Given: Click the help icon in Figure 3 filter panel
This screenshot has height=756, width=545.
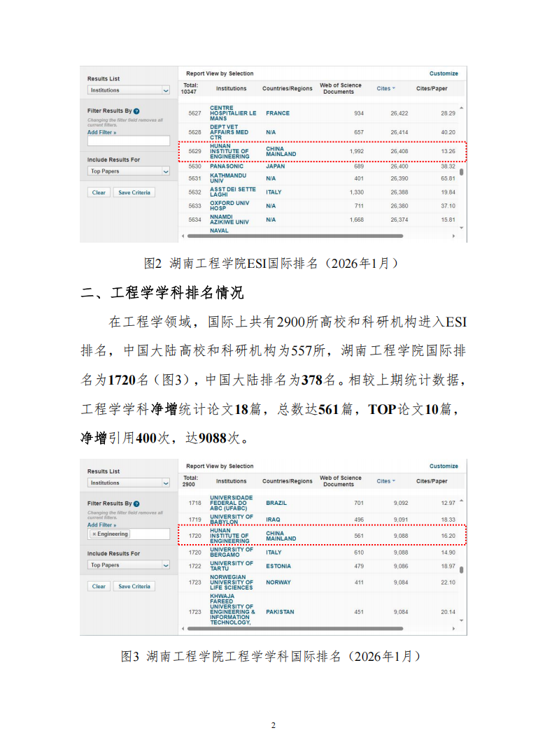Looking at the screenshot, I should click(x=136, y=504).
